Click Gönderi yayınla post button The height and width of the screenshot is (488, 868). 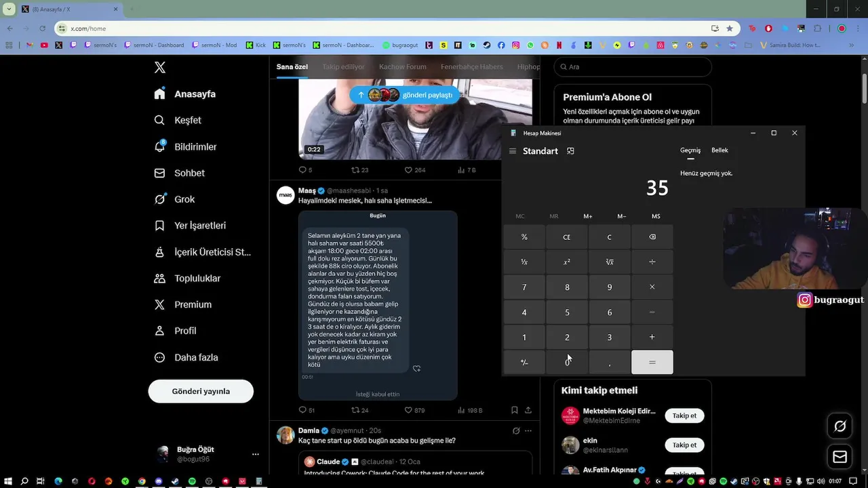[x=201, y=391]
